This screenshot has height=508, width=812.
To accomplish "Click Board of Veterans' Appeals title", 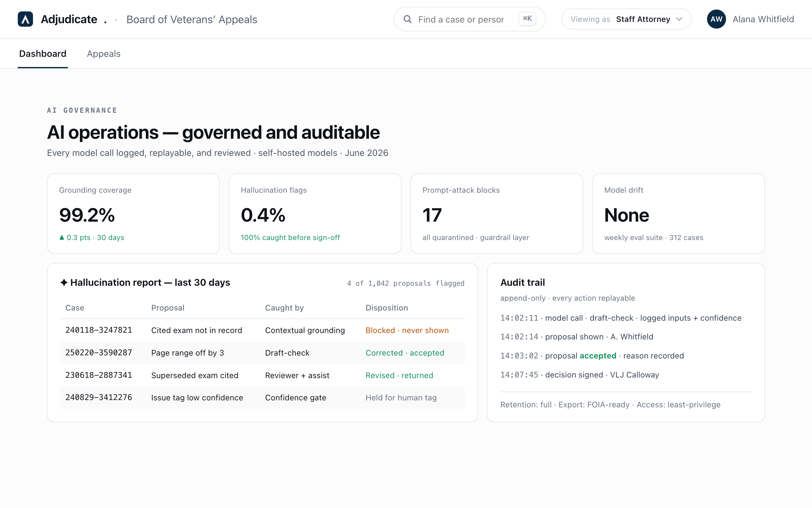I will click(x=192, y=19).
